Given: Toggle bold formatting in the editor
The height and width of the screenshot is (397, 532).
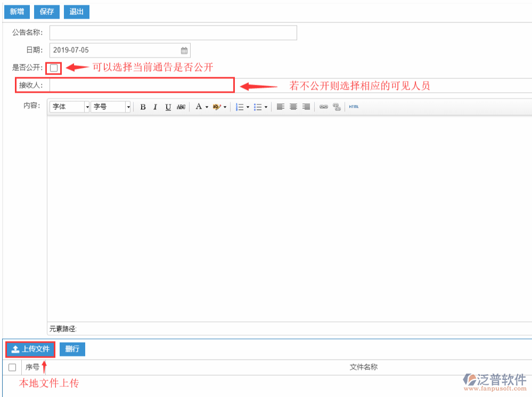Looking at the screenshot, I should point(143,107).
